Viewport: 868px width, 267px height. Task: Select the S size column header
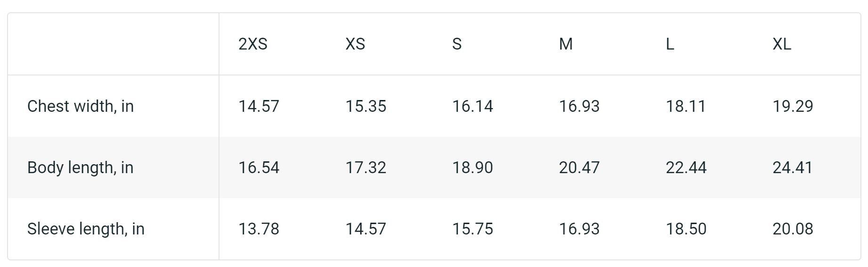[x=457, y=44]
